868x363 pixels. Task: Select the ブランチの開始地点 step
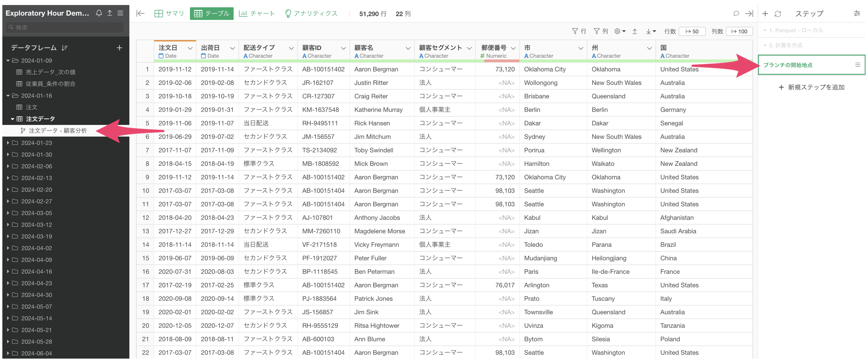click(x=811, y=65)
